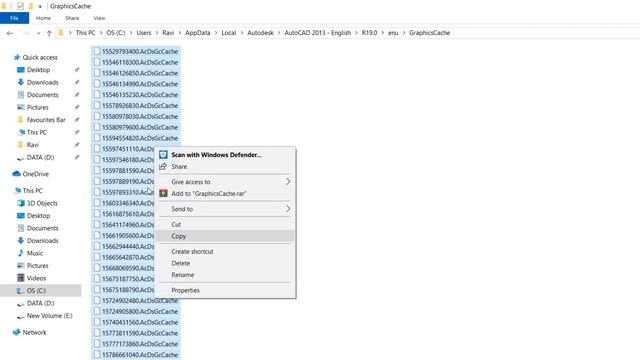Screen dimensions: 640x360
Task: Open the quick access toolbar dropdown arrow
Action: click(40, 7)
